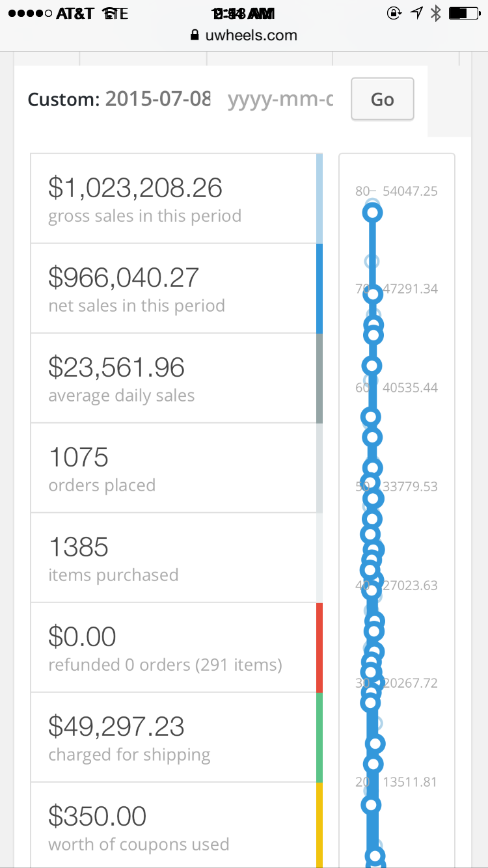
Task: Tap the padlock icon in the address bar
Action: [x=194, y=35]
